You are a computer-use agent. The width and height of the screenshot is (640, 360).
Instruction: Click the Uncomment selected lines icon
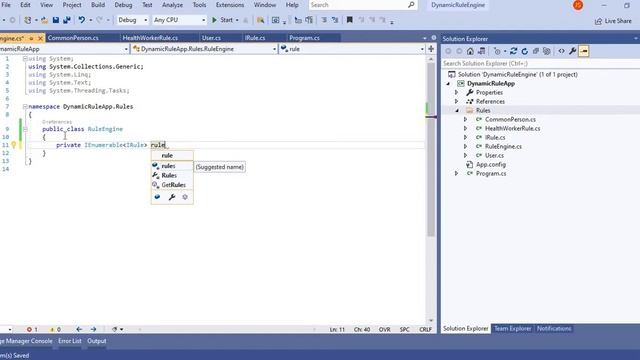click(x=335, y=20)
